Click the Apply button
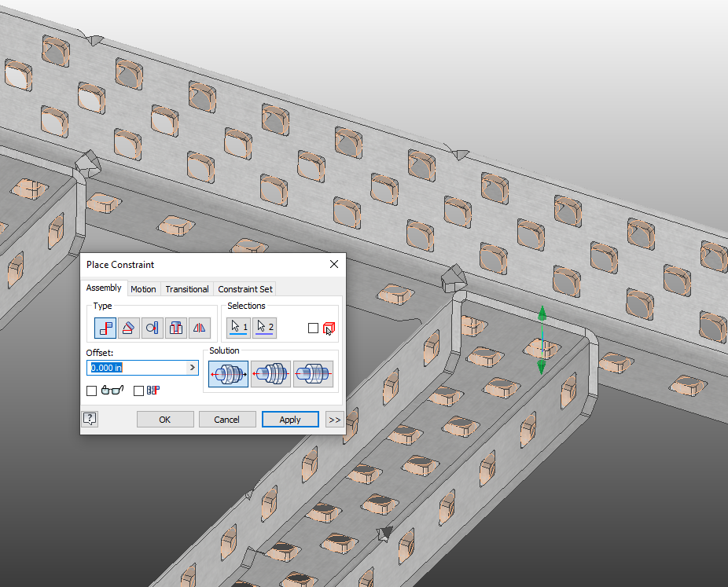Viewport: 728px width, 587px height. click(290, 420)
